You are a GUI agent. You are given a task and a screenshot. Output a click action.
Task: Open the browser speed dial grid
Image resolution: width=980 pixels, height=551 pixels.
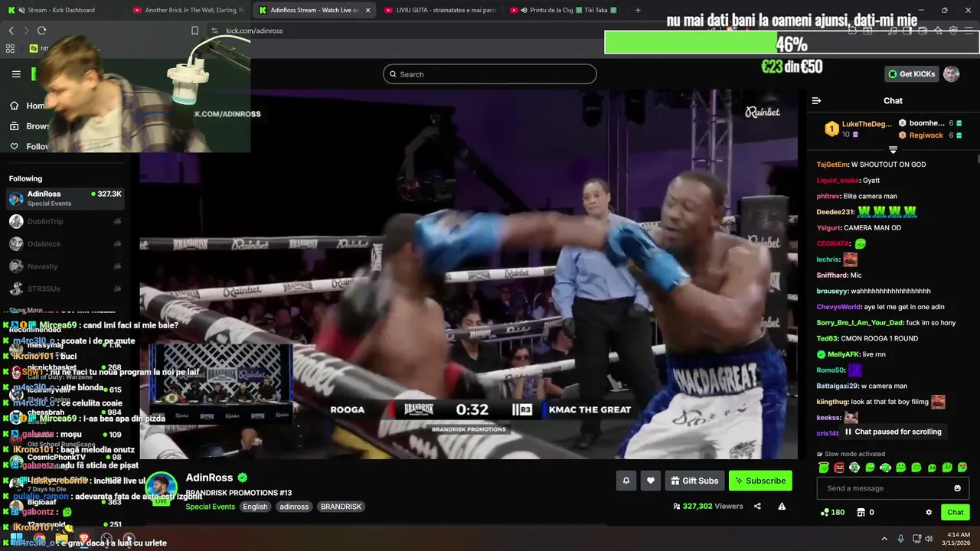coord(10,48)
